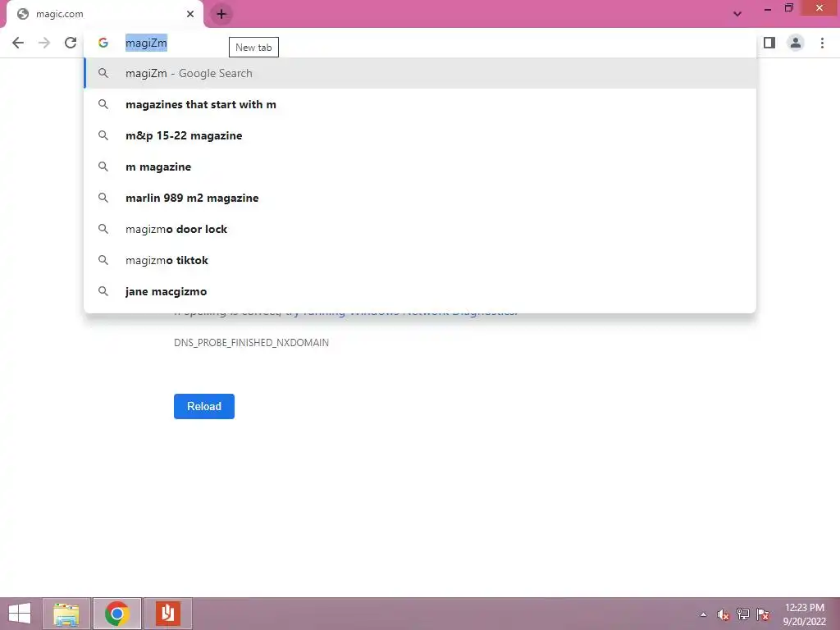Open the Chrome three-dot menu
Screen dimensions: 840x630
click(822, 43)
